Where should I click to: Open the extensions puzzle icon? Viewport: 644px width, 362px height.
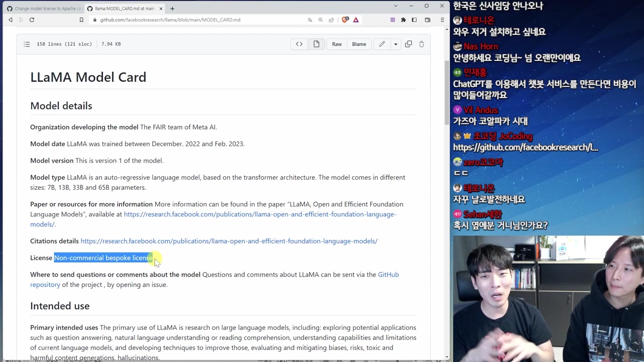403,20
